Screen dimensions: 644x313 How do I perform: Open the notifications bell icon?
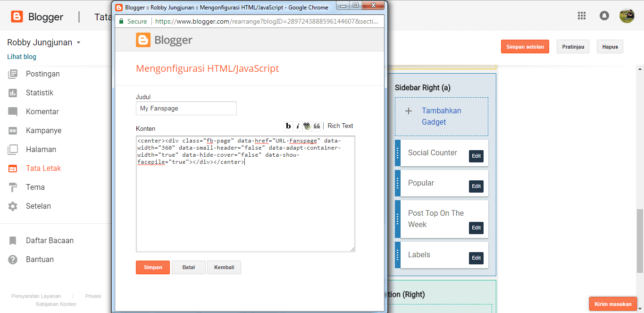pos(604,16)
